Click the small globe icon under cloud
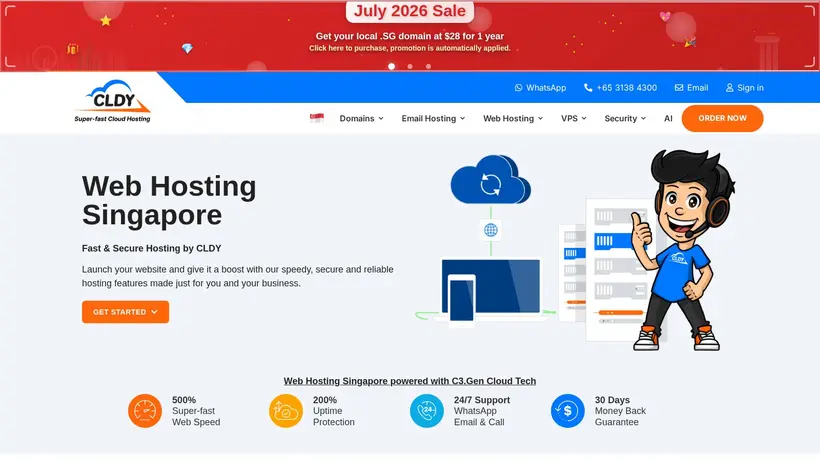This screenshot has width=820, height=461. [491, 230]
